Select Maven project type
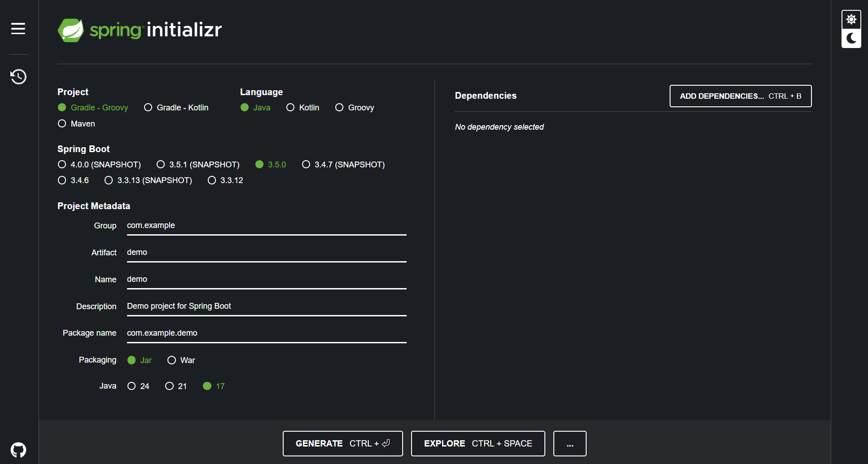Image resolution: width=868 pixels, height=464 pixels. pos(76,124)
